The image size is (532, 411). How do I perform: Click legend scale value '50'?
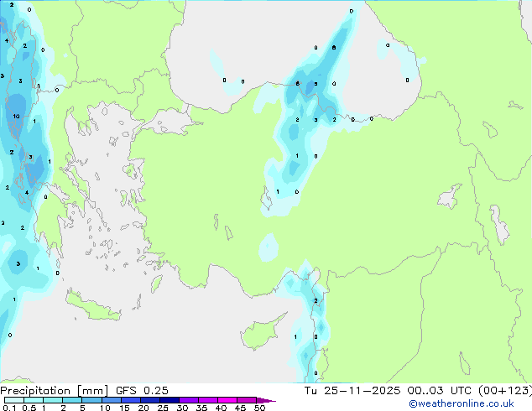coord(259,408)
